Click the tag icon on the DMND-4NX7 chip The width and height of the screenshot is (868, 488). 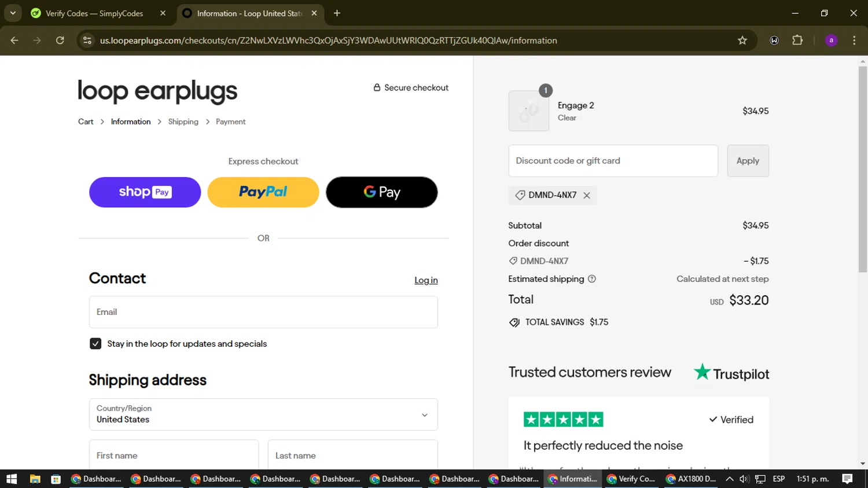point(520,196)
